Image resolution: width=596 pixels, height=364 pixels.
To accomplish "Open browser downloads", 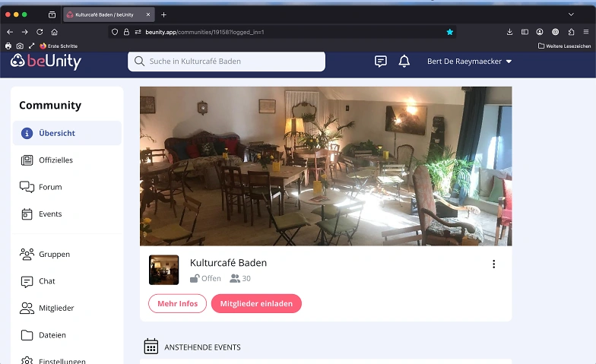I will point(509,32).
